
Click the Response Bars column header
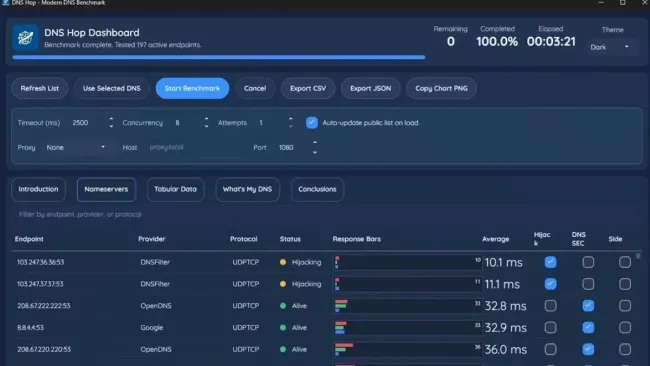coord(357,239)
